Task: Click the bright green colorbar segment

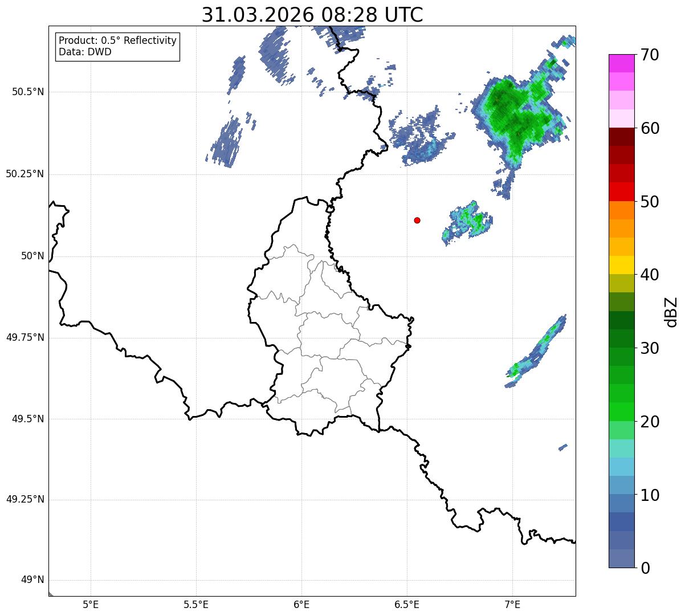Action: pyautogui.click(x=621, y=411)
